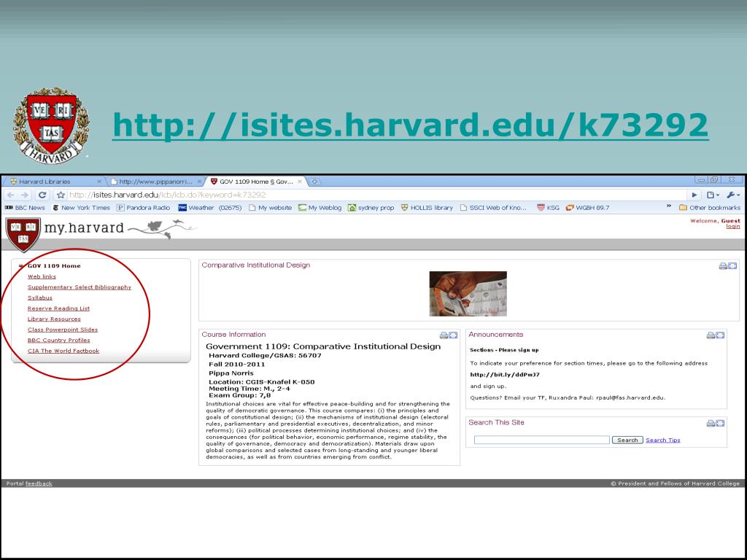Open the KSG bookmark
Viewport: 747px width, 560px height.
[x=548, y=208]
